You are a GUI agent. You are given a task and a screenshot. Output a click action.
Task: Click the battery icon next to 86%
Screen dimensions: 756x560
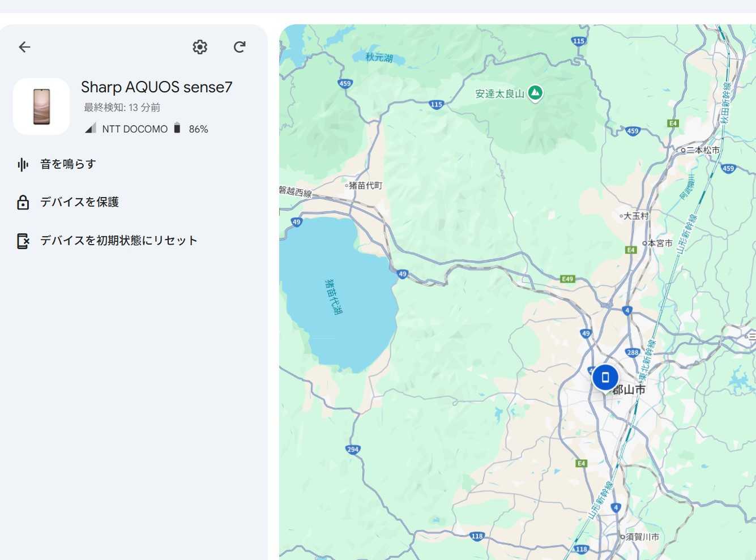click(177, 129)
